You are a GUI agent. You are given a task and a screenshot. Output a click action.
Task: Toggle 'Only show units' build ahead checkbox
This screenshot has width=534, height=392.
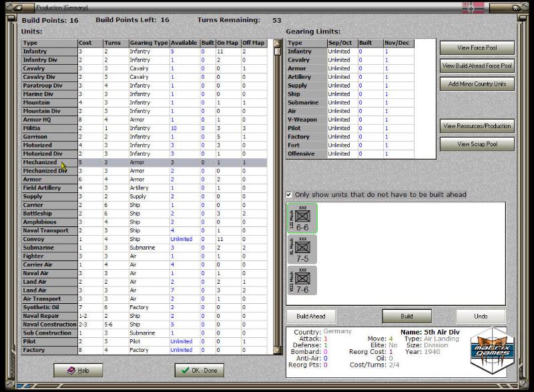(289, 194)
